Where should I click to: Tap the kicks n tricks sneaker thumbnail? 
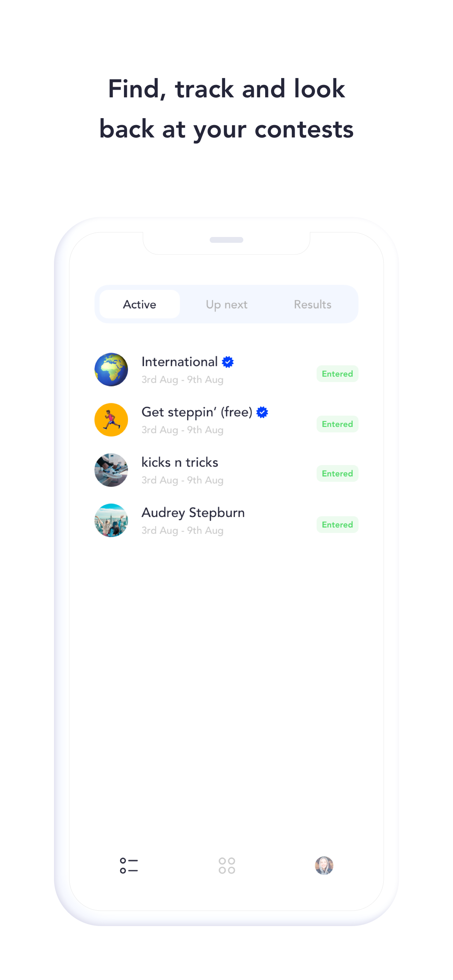coord(111,470)
